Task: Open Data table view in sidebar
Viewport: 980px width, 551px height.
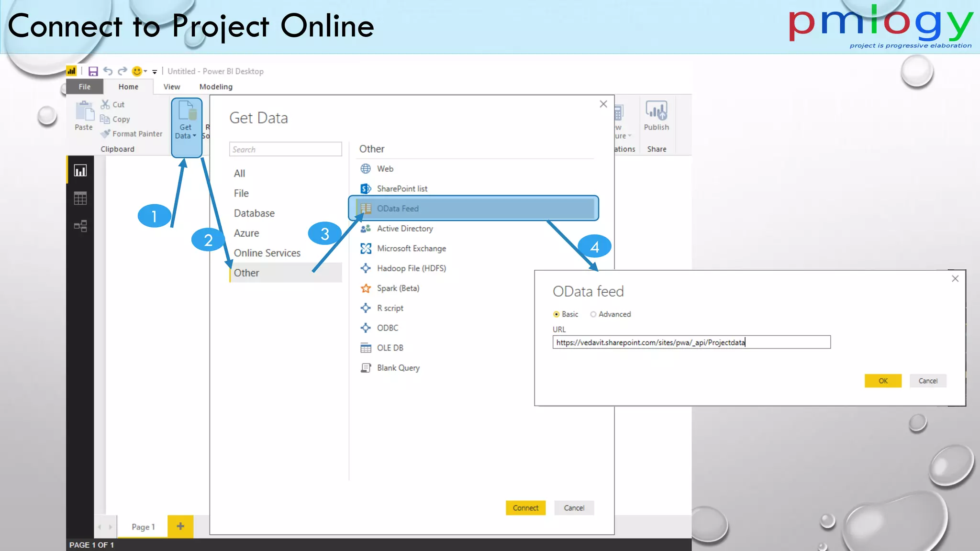Action: [80, 198]
